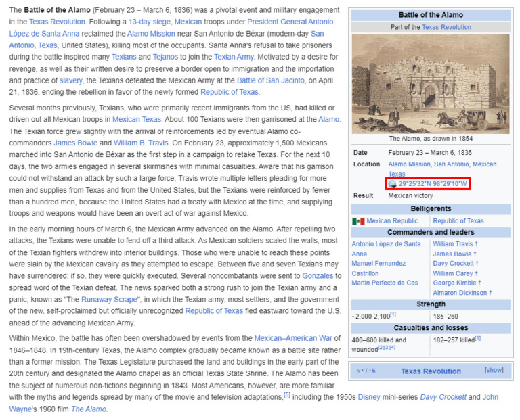520x420 pixels.
Task: Open Alamo Mission link in infobox Location
Action: [409, 164]
